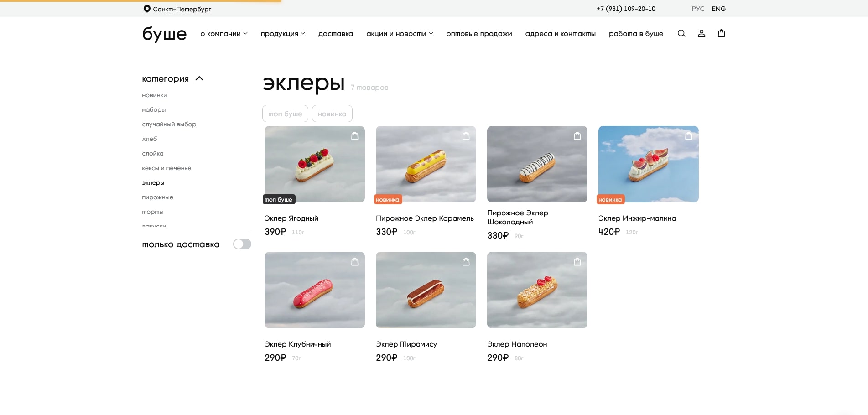The image size is (868, 415).
Task: Open the Эклер Клубничный product image
Action: 315,290
